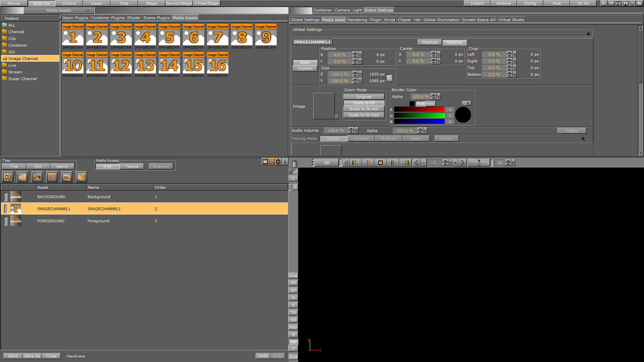The height and width of the screenshot is (362, 644).
Task: Click the Relative position toggle
Action: pyautogui.click(x=454, y=42)
